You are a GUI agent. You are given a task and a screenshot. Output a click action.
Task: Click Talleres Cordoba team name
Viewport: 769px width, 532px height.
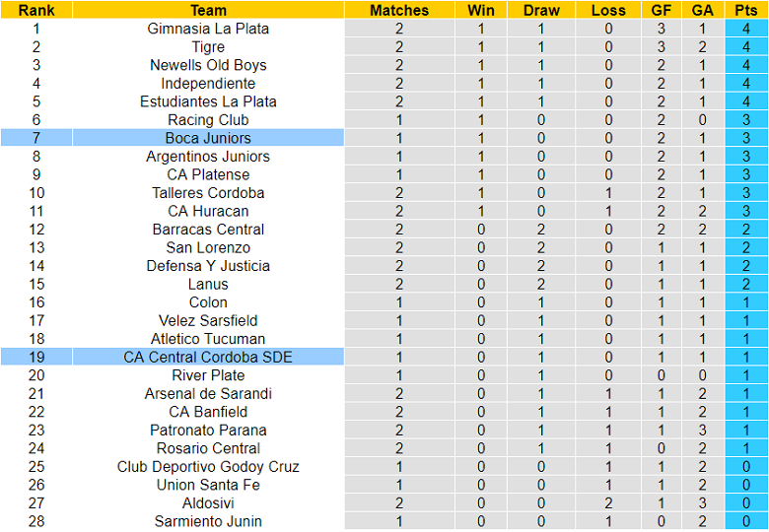[x=208, y=193]
